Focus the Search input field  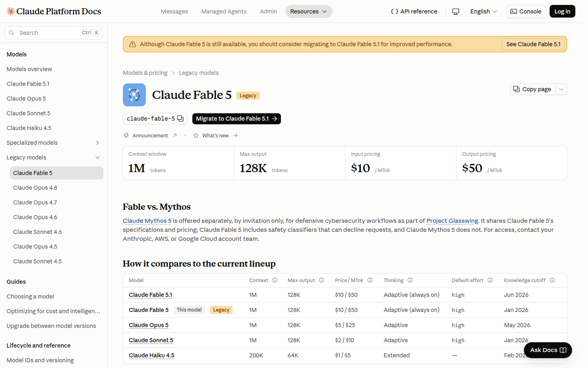(53, 33)
